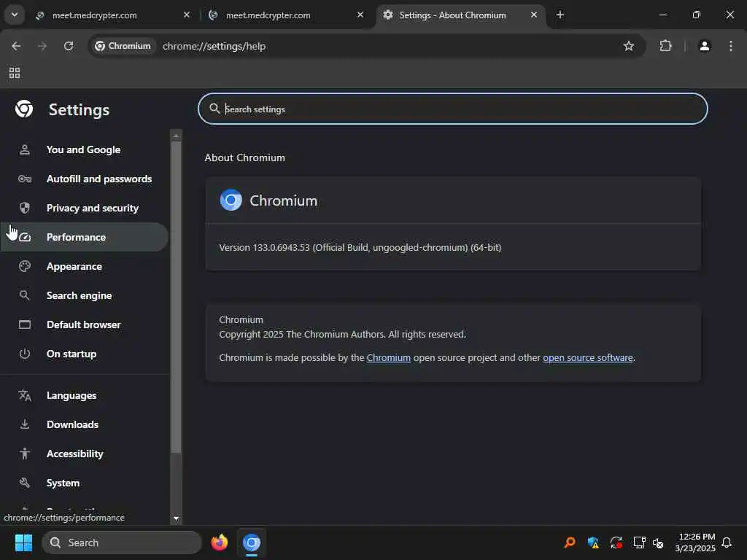Open Windows Security tray icon
This screenshot has height=560, width=747.
(x=593, y=542)
